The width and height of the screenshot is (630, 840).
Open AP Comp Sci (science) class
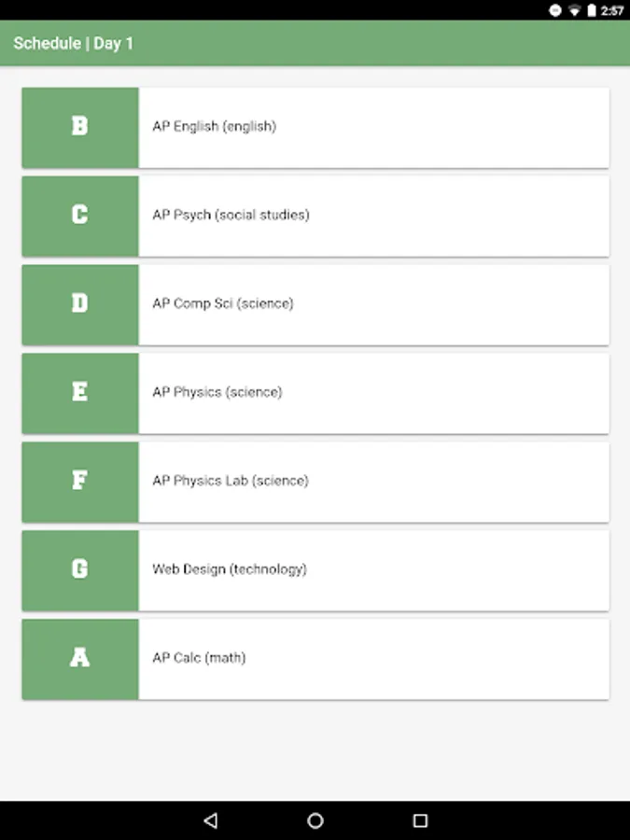373,304
